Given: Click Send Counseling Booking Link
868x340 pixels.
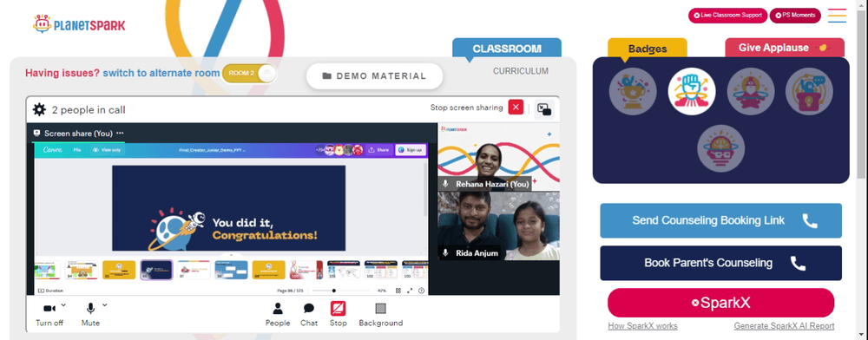Looking at the screenshot, I should (720, 220).
